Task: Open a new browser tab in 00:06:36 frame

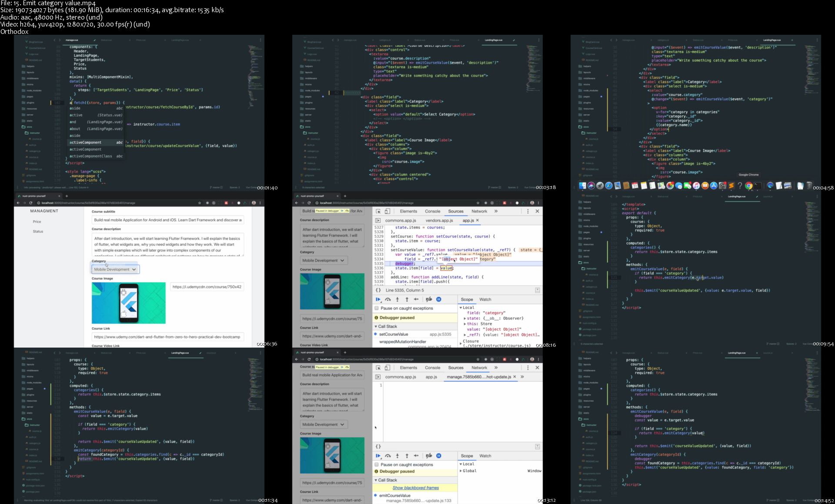Action: [67, 196]
